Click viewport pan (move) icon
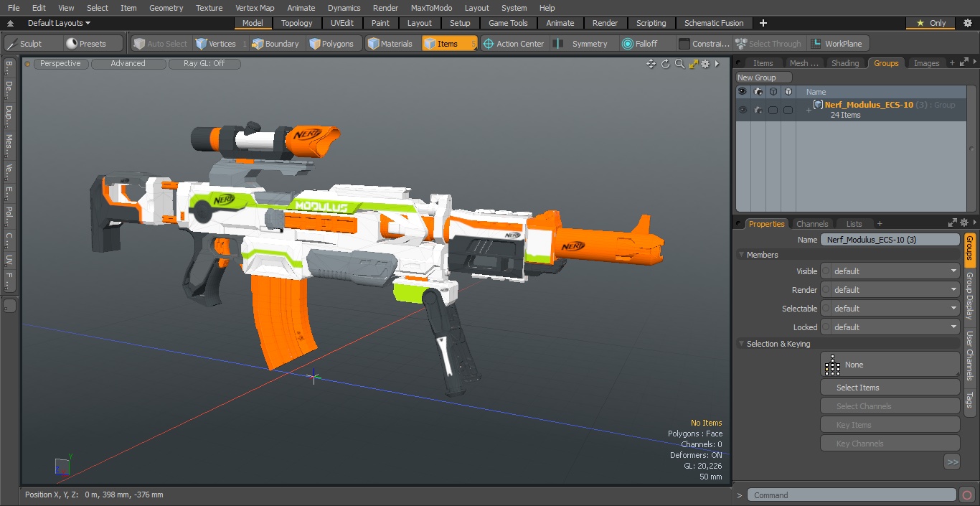The image size is (980, 506). point(651,64)
